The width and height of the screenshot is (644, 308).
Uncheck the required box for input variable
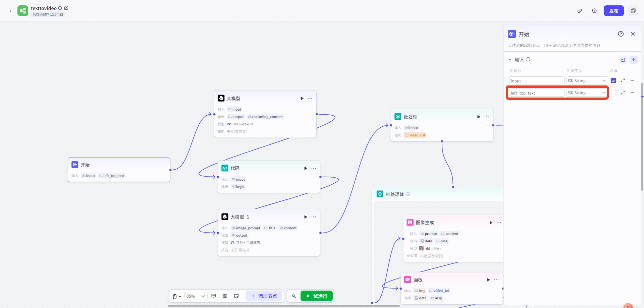pyautogui.click(x=613, y=80)
